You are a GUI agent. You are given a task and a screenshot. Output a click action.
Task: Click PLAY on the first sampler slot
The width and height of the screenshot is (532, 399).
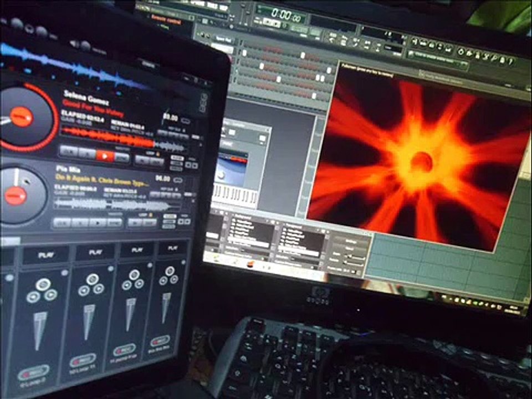click(46, 255)
